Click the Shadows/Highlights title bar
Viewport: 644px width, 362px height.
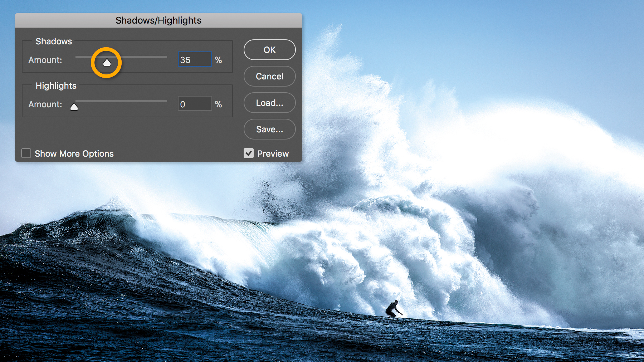tap(158, 20)
